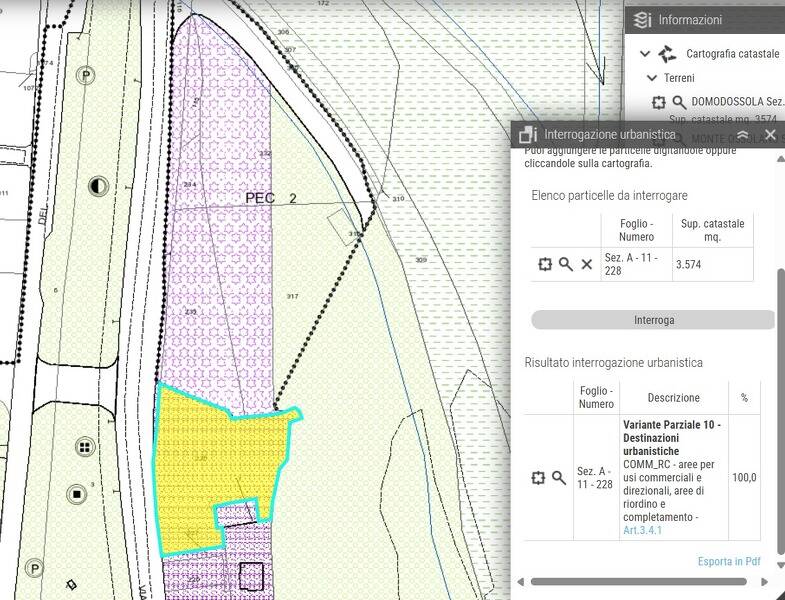Click the Informazioni panel layers icon
This screenshot has height=600, width=785.
pyautogui.click(x=643, y=20)
